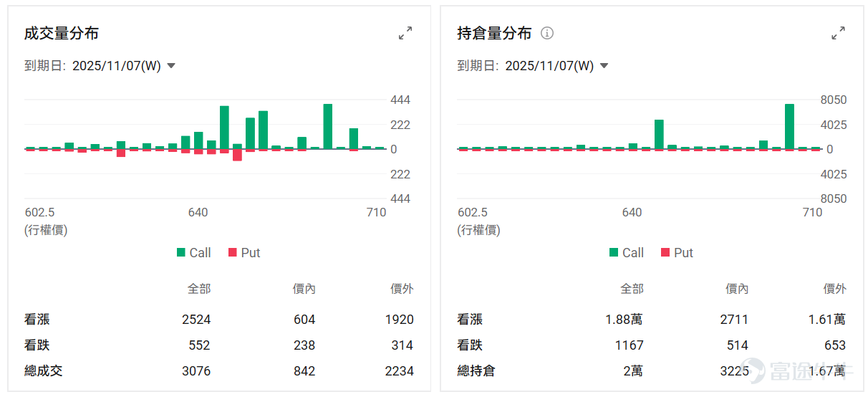Click open interest 看跌 total 1167
Image resolution: width=868 pixels, height=397 pixels.
click(x=630, y=345)
